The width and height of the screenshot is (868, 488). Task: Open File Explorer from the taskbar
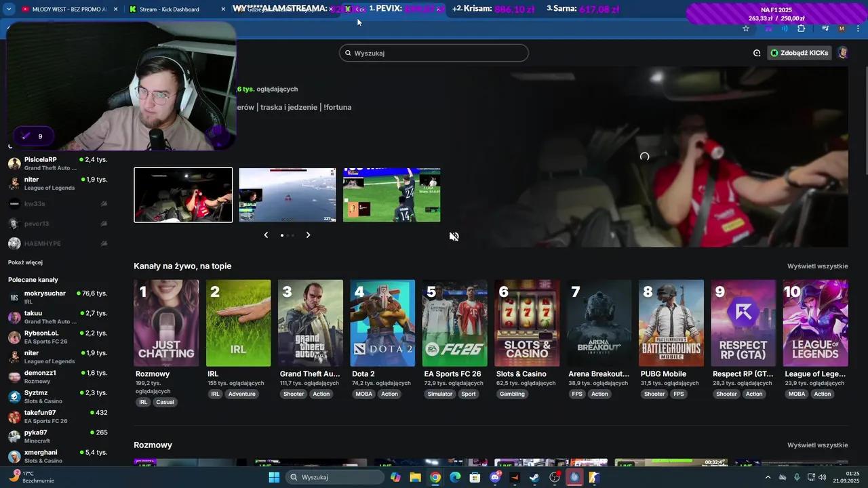(x=415, y=477)
